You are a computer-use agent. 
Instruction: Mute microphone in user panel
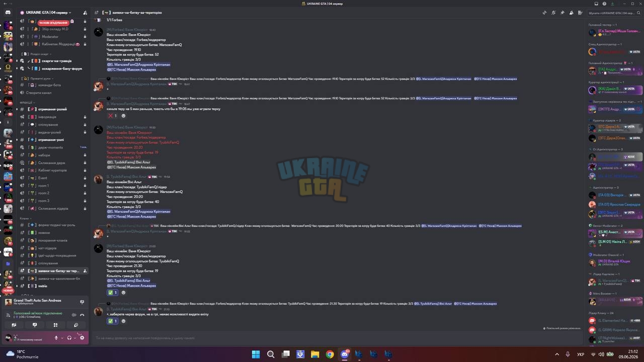tap(56, 338)
